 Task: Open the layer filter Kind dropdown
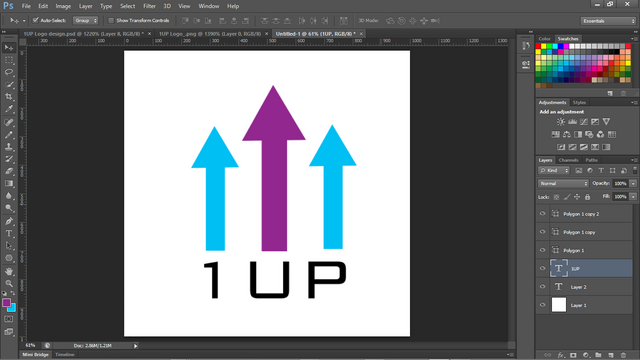point(554,171)
